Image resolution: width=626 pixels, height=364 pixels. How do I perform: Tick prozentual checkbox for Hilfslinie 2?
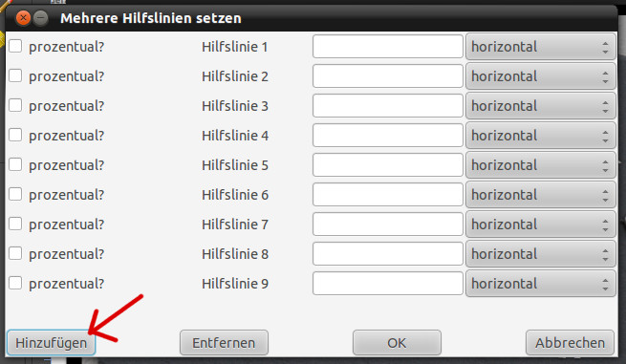tap(15, 75)
